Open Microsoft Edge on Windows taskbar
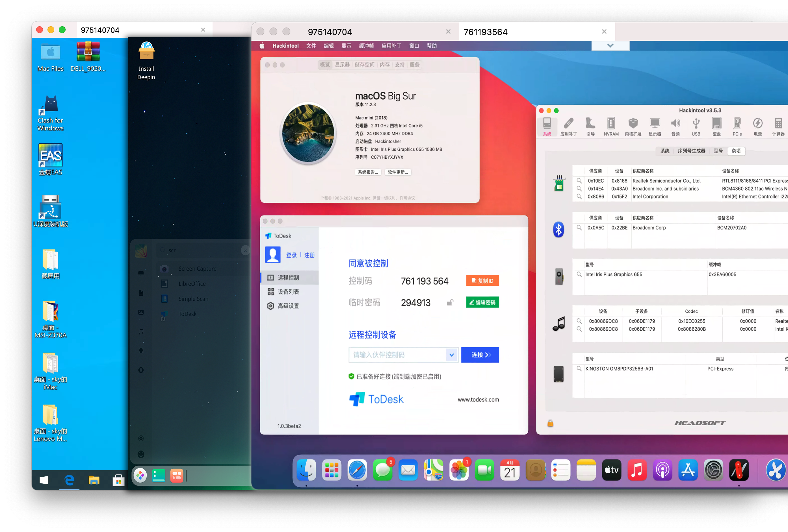This screenshot has height=532, width=788. 69,480
